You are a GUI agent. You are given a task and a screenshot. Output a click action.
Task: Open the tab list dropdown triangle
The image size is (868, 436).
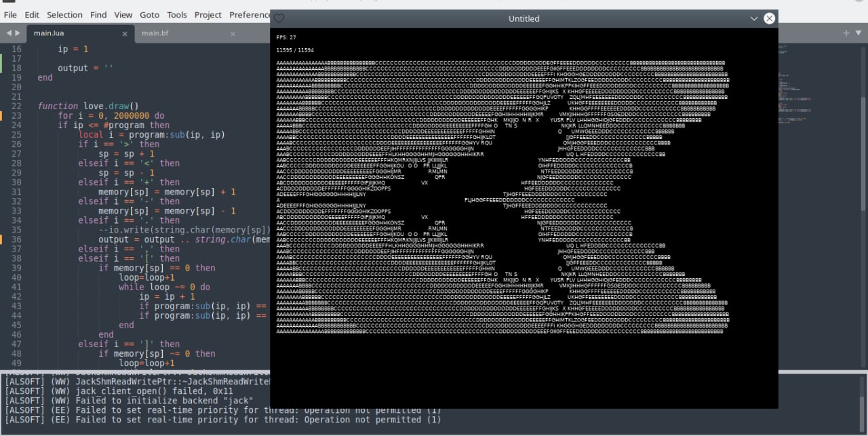click(x=859, y=33)
